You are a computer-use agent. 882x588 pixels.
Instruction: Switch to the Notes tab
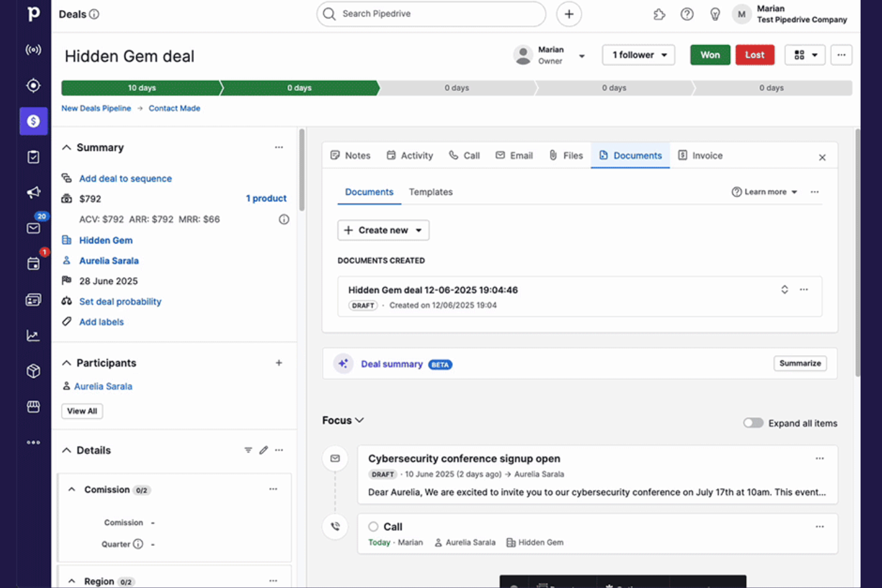(x=350, y=155)
